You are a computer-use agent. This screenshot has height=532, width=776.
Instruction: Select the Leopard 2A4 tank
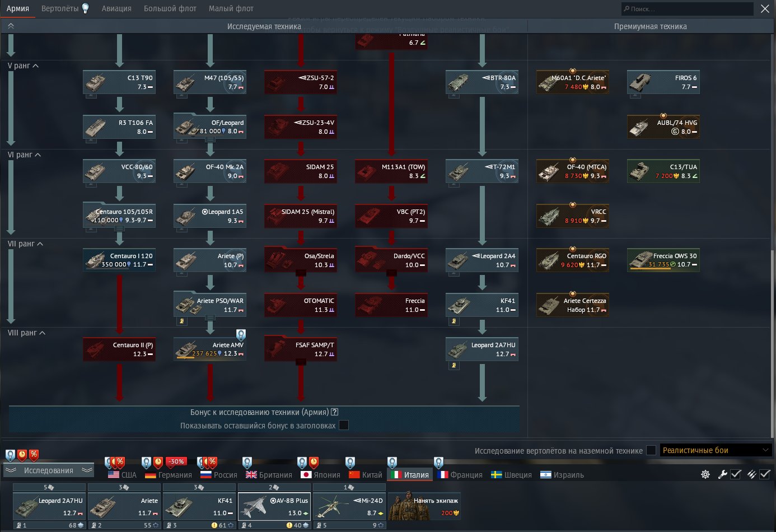click(482, 260)
